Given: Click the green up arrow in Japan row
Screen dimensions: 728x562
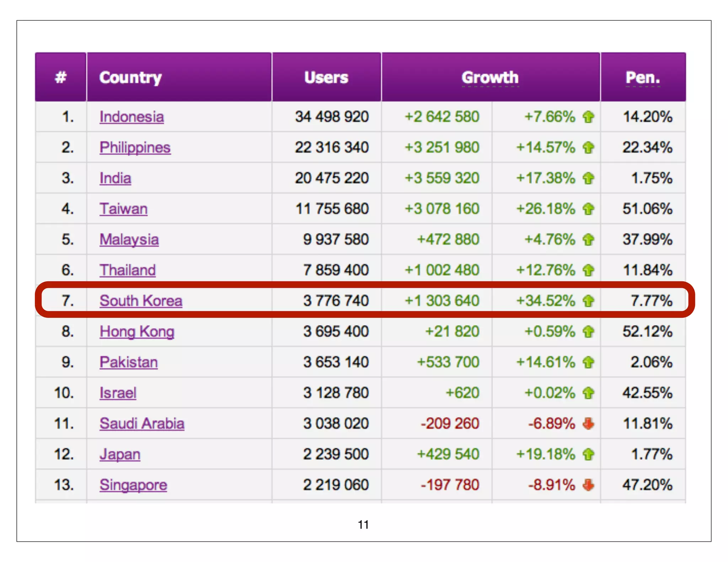Looking at the screenshot, I should coord(588,454).
